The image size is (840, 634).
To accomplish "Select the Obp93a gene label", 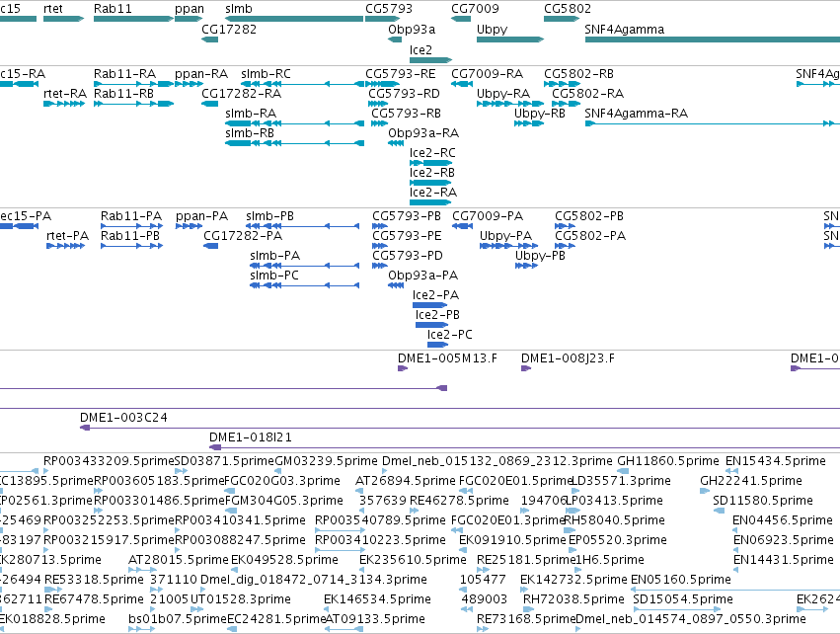I will [412, 29].
